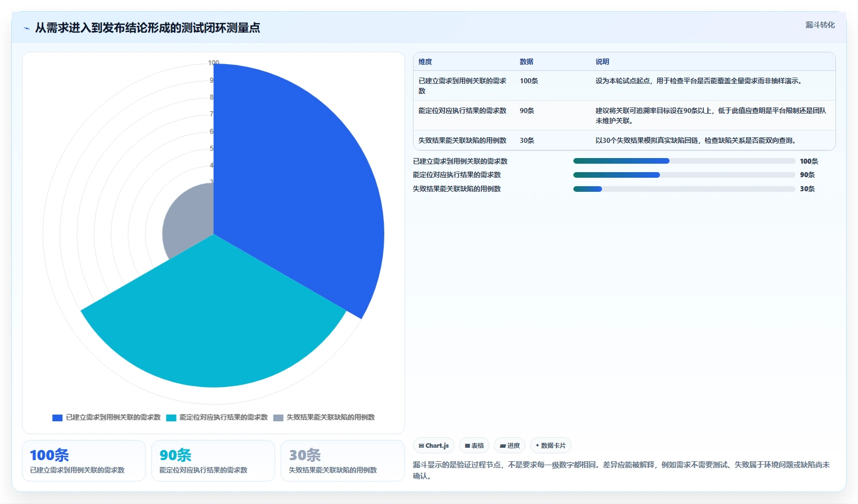The width and height of the screenshot is (858, 504).
Task: Click the 漏斗转化 label in the header
Action: (x=820, y=25)
